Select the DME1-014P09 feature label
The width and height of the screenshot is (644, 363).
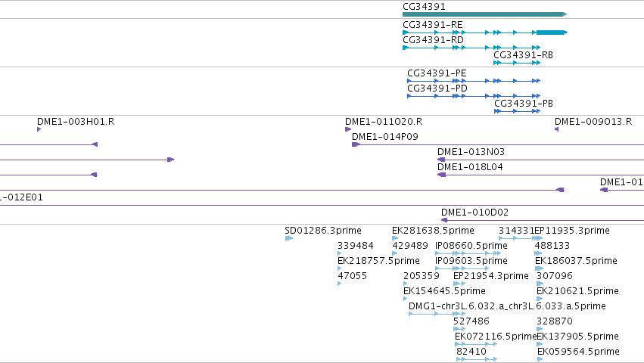tap(385, 137)
